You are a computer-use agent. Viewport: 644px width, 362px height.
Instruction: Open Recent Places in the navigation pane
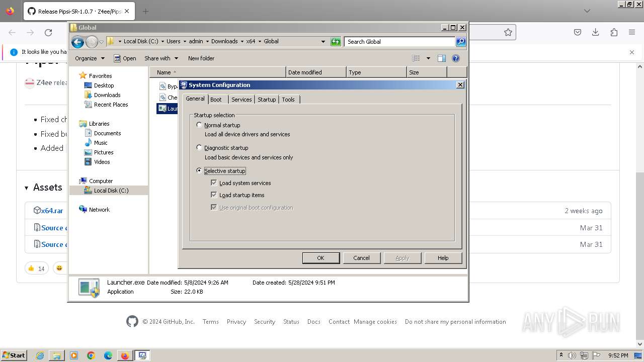point(111,105)
